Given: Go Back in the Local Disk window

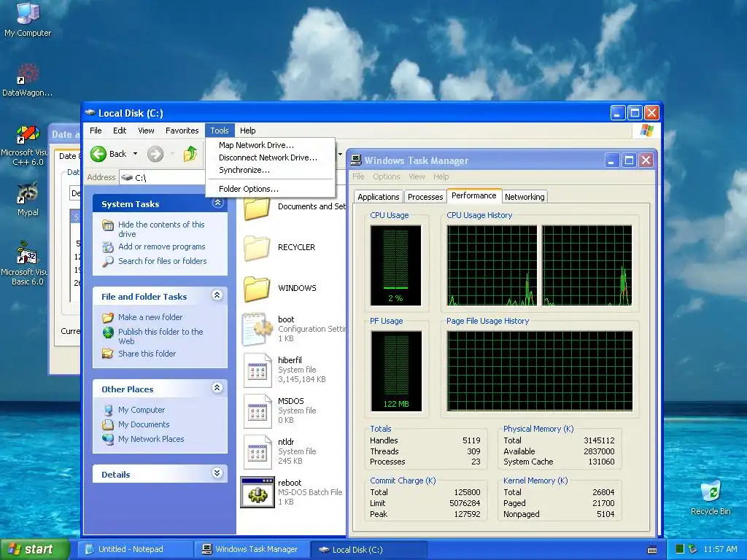Looking at the screenshot, I should (x=109, y=154).
